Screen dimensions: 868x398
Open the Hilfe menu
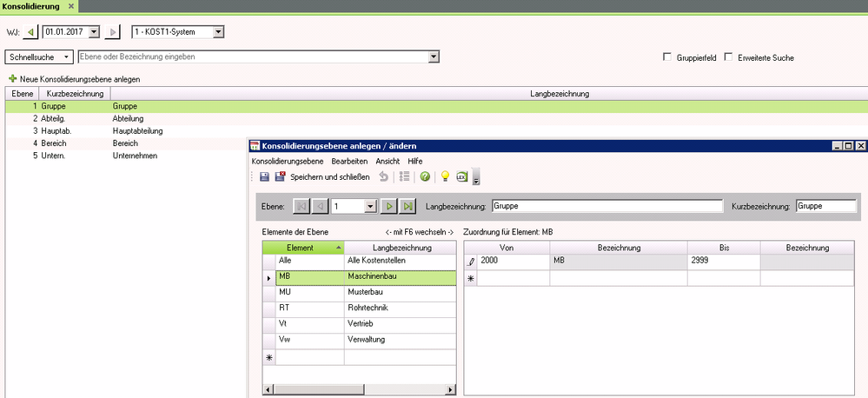pos(415,161)
